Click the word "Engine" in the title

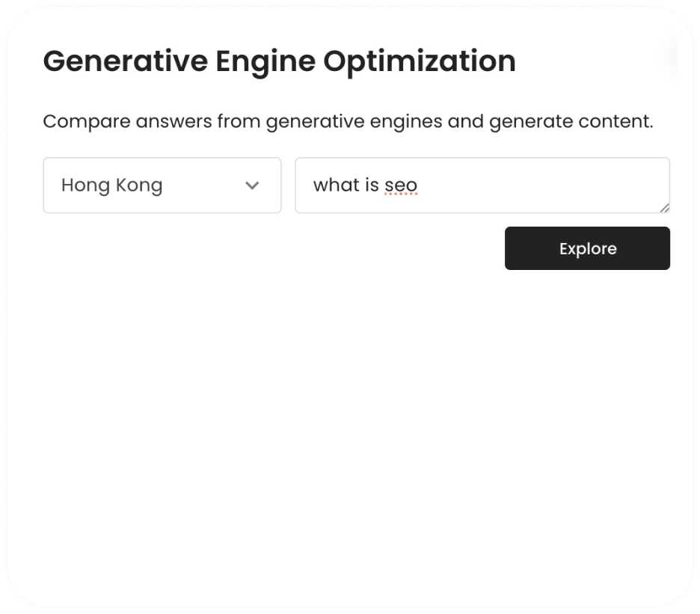265,61
